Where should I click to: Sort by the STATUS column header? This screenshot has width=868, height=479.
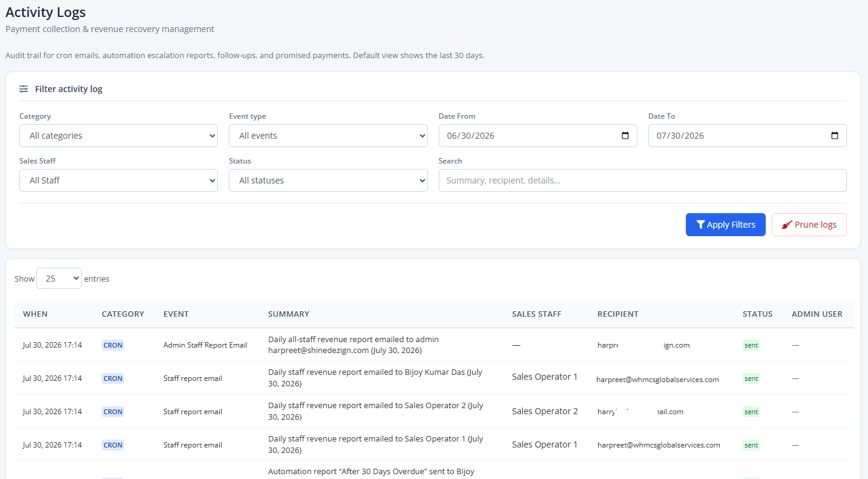(x=758, y=314)
